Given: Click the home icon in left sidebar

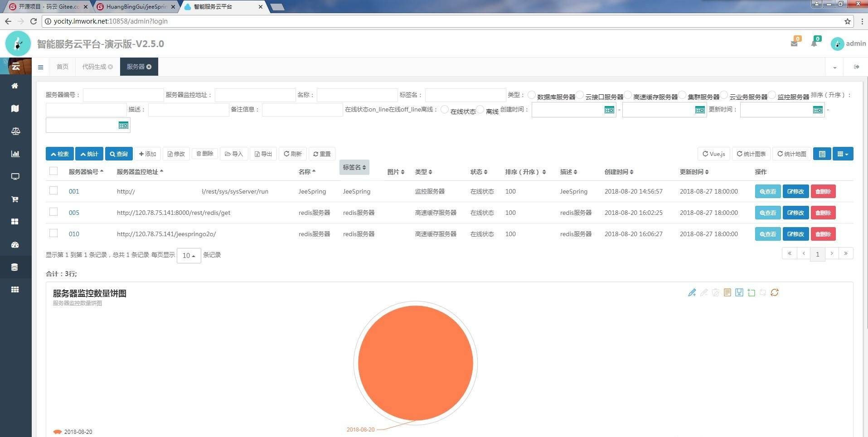Looking at the screenshot, I should click(x=15, y=86).
